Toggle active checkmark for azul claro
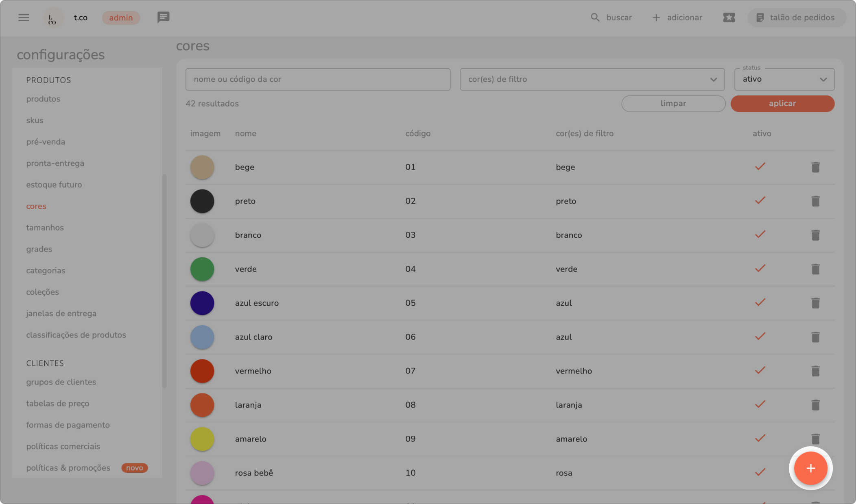The height and width of the screenshot is (504, 856). (760, 337)
